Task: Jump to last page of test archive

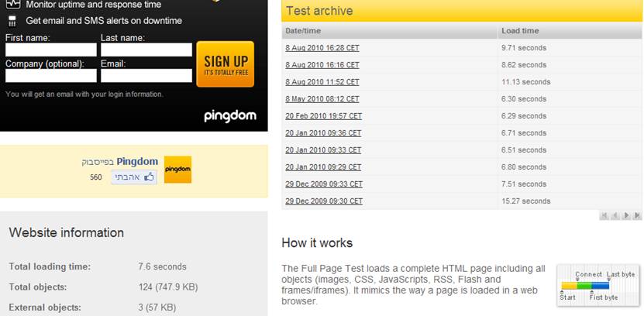Action: pos(637,215)
